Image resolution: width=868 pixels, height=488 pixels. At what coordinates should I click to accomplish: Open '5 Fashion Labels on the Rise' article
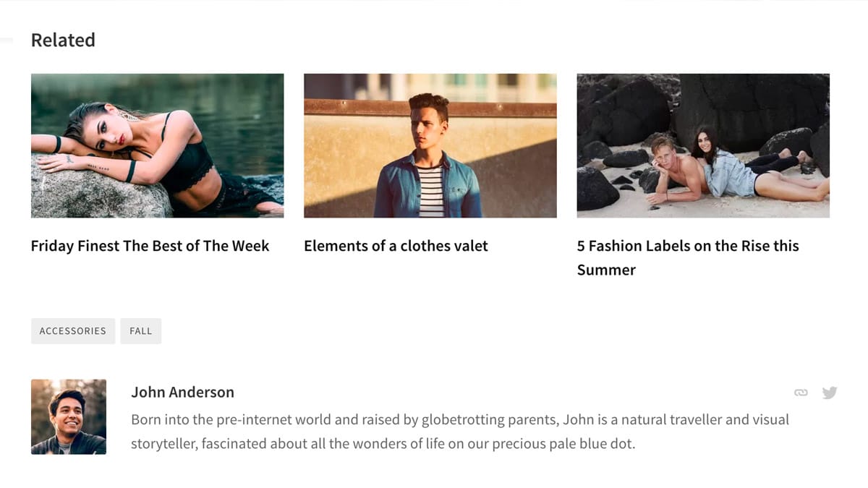[688, 257]
